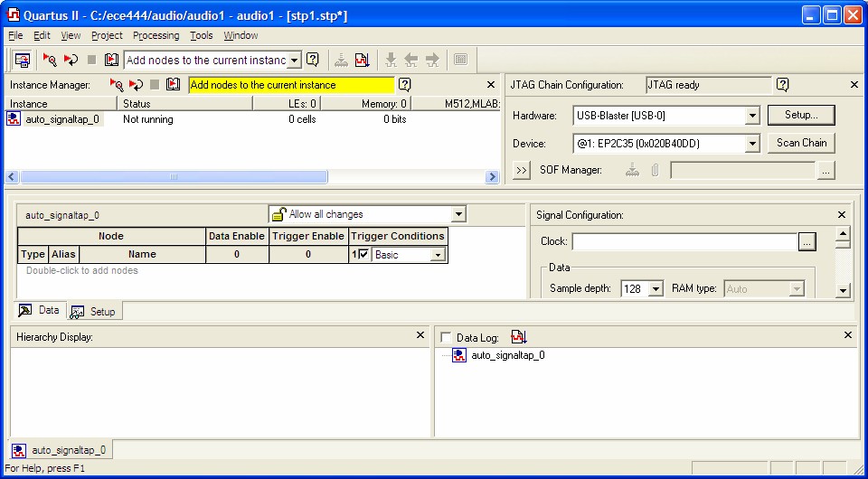Viewport: 868px width, 479px height.
Task: Open the Processing menu
Action: 156,35
